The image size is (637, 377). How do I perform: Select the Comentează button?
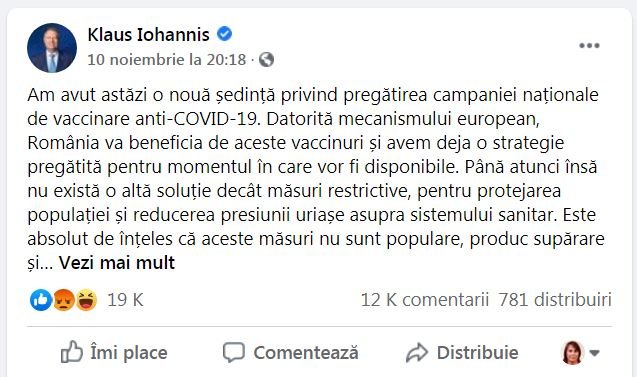click(x=290, y=352)
